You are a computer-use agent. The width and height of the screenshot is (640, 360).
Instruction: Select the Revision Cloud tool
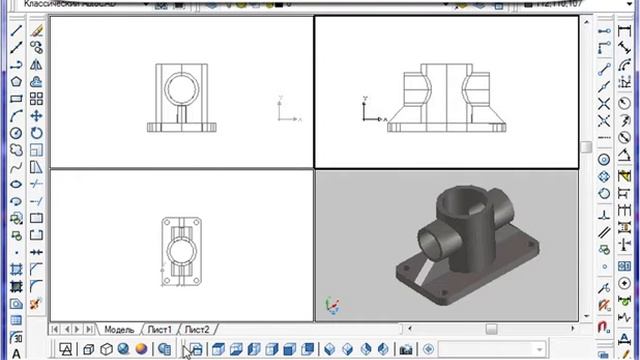pyautogui.click(x=16, y=150)
